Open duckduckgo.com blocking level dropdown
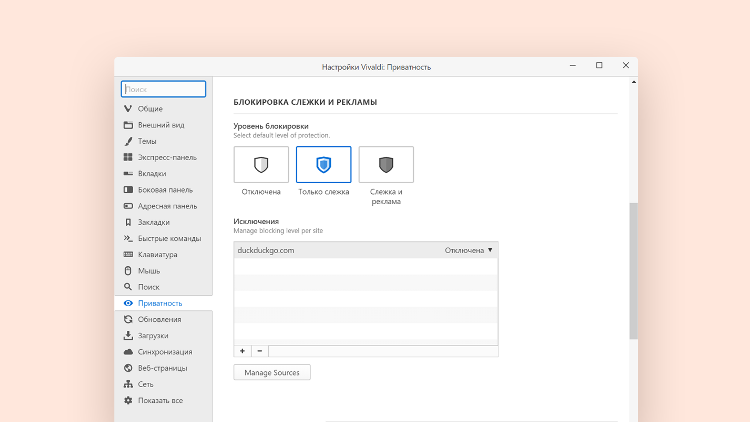The height and width of the screenshot is (422, 750). [469, 250]
